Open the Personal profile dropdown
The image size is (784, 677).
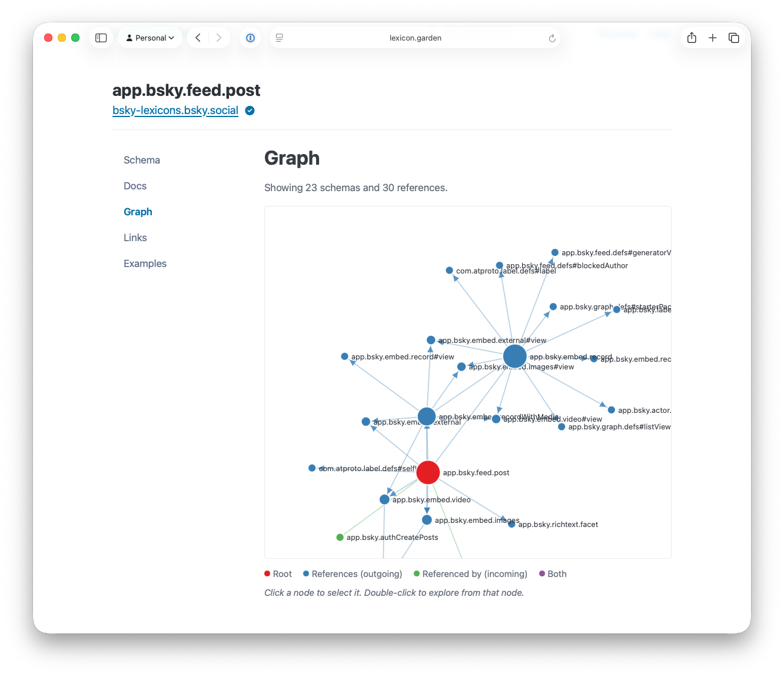tap(151, 38)
